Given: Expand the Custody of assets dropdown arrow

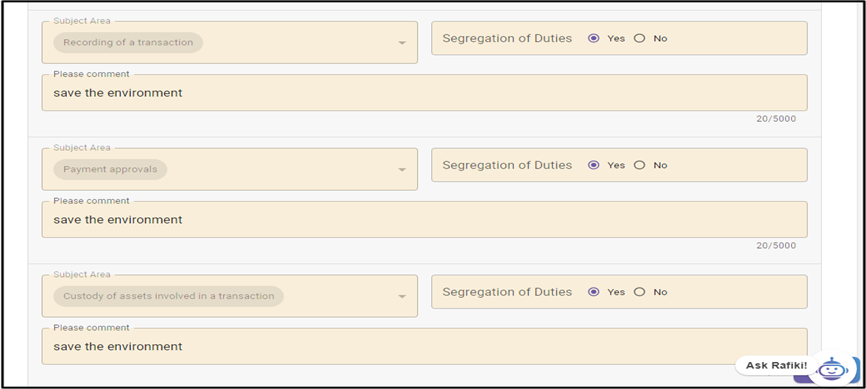Looking at the screenshot, I should click(x=402, y=297).
